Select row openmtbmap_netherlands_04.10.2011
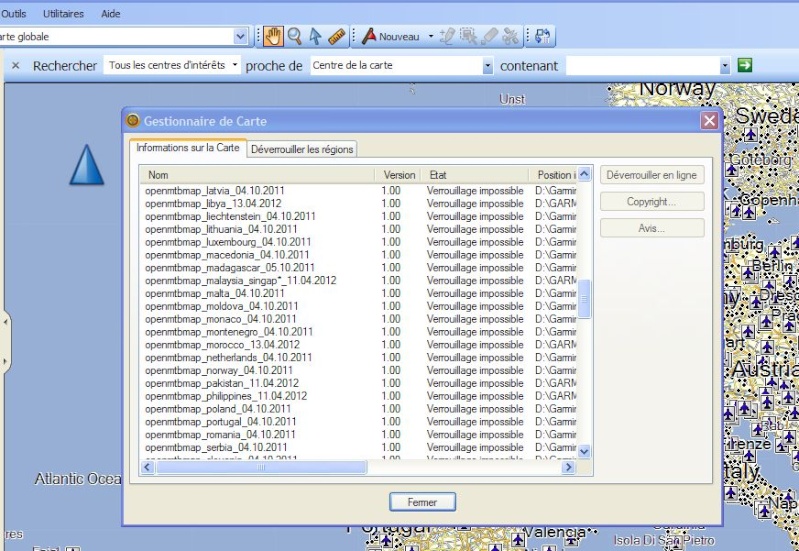Image resolution: width=799 pixels, height=551 pixels. pos(359,357)
